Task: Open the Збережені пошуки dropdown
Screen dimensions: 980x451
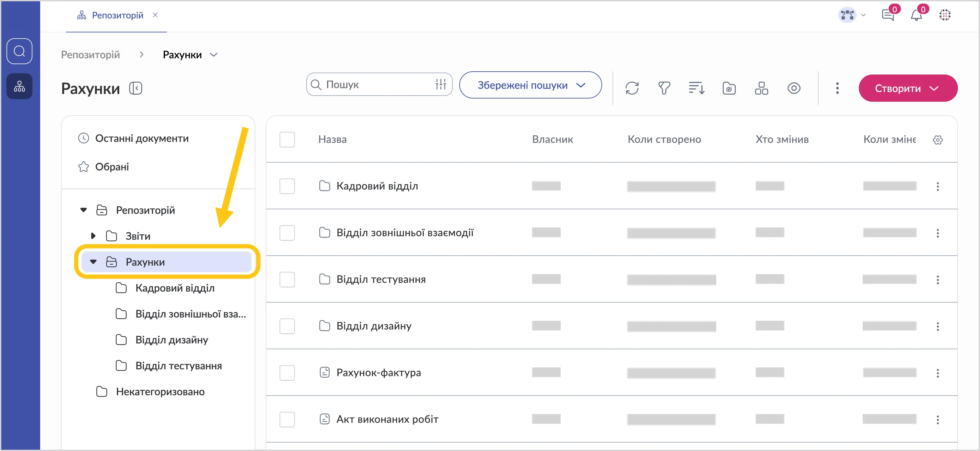Action: 530,85
